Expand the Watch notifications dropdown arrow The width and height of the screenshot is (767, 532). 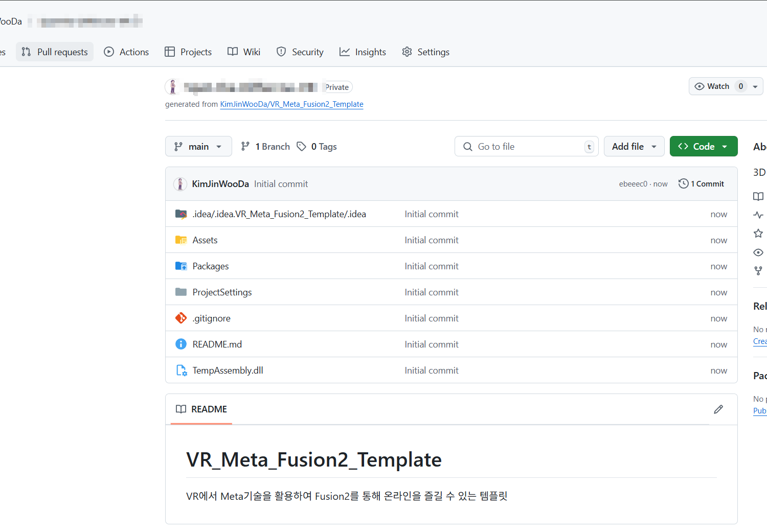tap(755, 86)
